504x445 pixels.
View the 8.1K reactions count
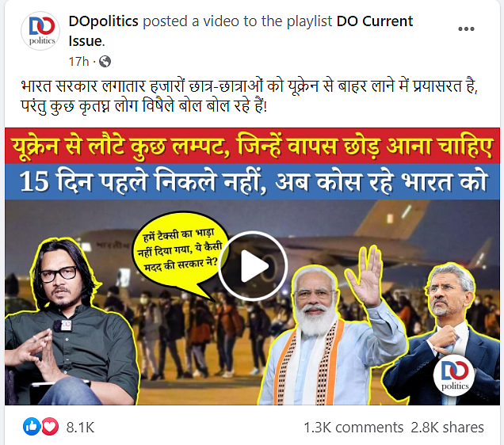(x=80, y=428)
